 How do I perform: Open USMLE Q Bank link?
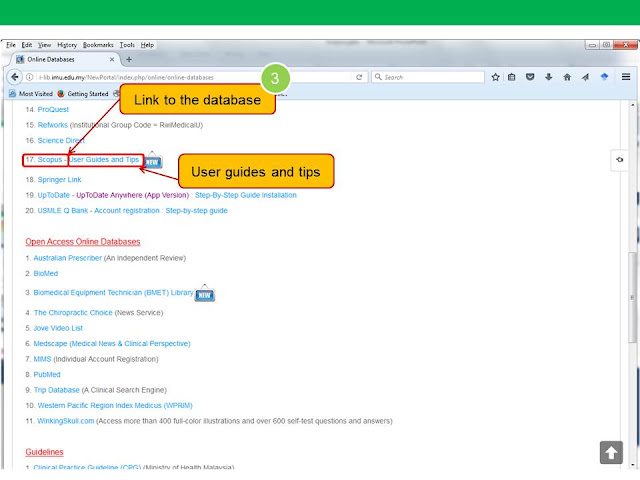(63, 211)
